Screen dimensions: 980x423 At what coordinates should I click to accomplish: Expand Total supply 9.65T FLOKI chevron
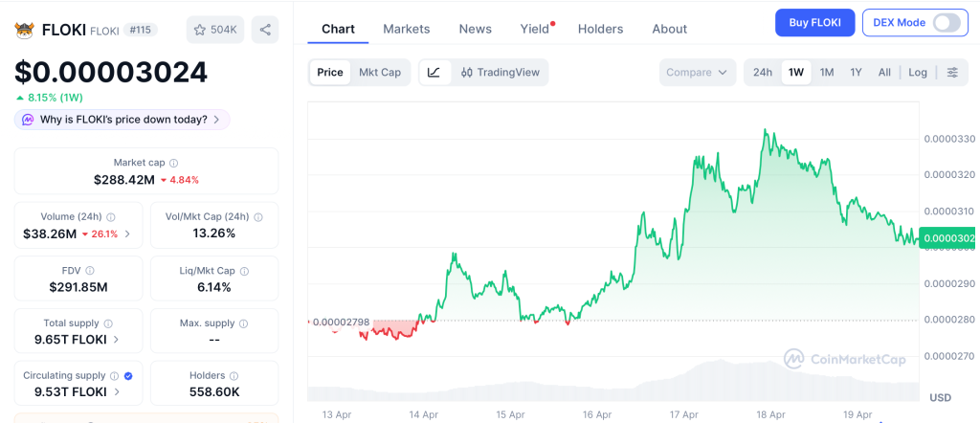[117, 339]
